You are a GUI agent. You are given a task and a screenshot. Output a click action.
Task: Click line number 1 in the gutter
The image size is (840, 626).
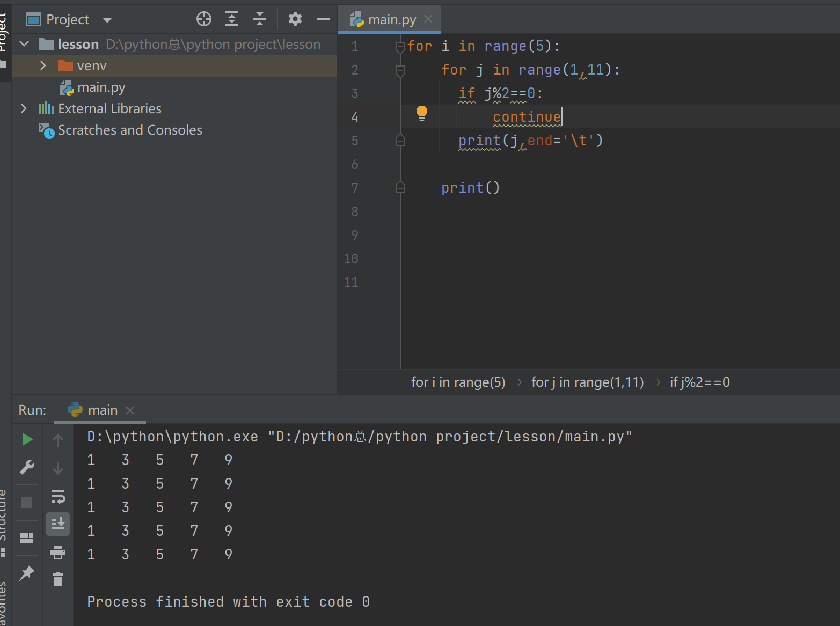355,47
